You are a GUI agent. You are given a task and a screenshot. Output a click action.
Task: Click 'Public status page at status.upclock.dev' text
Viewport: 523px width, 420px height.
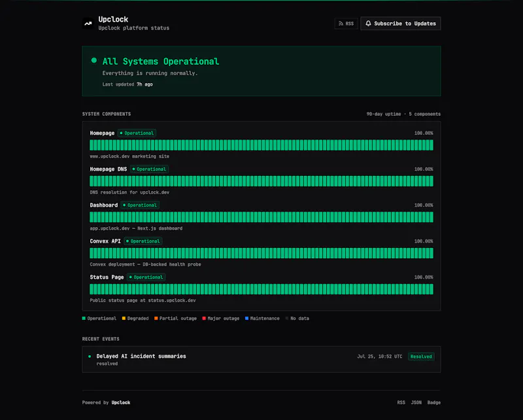[143, 300]
